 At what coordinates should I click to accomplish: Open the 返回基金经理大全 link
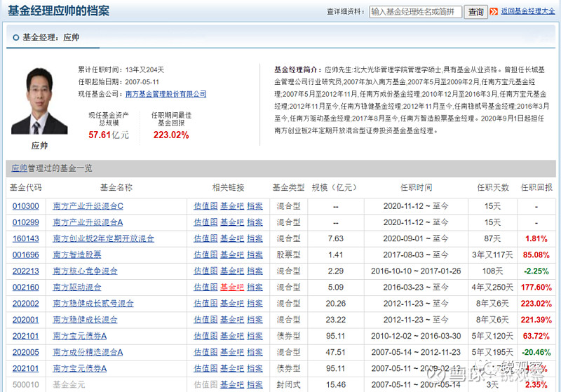point(528,12)
